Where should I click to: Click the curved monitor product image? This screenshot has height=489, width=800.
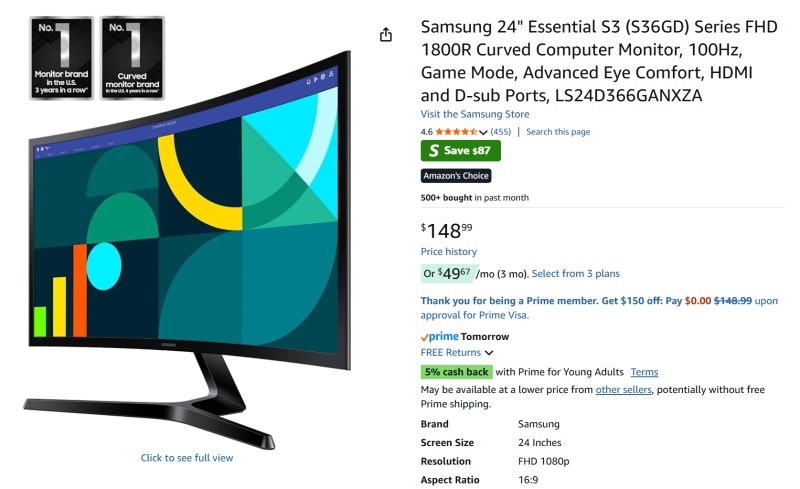[x=187, y=250]
